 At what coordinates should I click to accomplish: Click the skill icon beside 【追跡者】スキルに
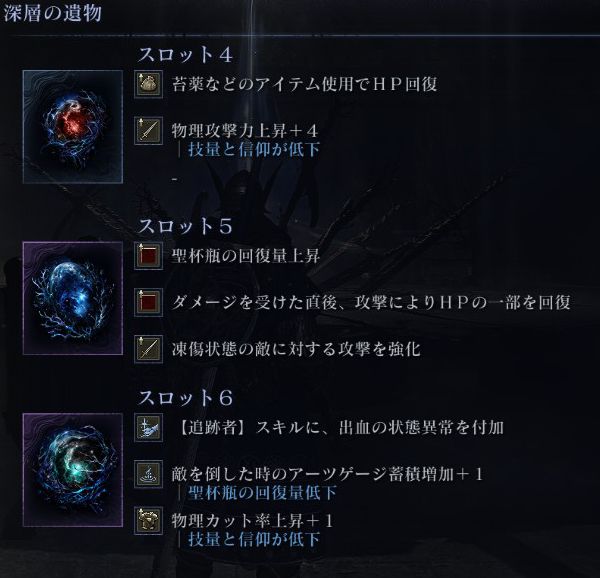[x=148, y=427]
